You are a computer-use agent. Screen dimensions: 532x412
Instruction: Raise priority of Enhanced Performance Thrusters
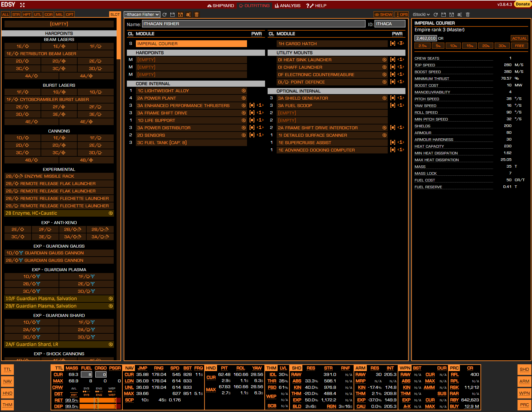coord(263,105)
